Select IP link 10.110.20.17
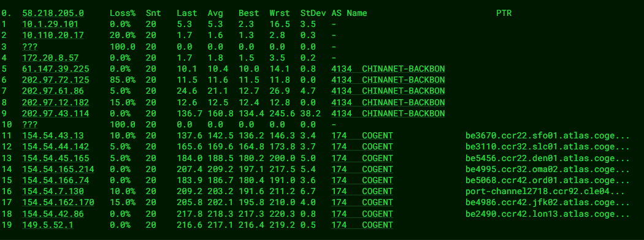Screen dimensions: 644x240 [53, 36]
